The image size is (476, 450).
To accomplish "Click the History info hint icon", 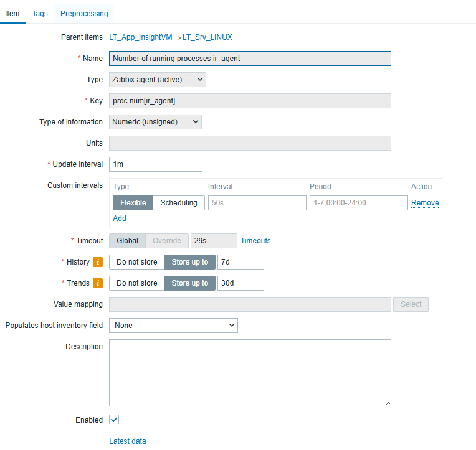I will [98, 262].
